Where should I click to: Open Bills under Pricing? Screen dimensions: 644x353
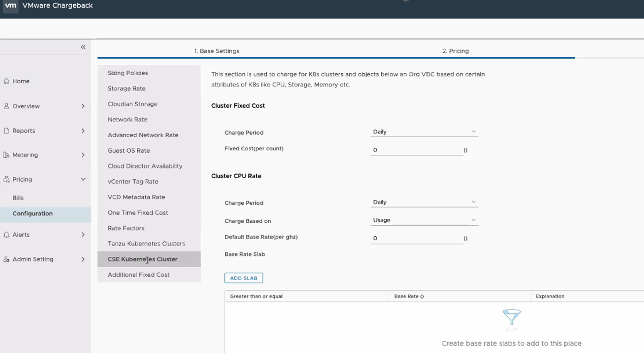(x=18, y=198)
